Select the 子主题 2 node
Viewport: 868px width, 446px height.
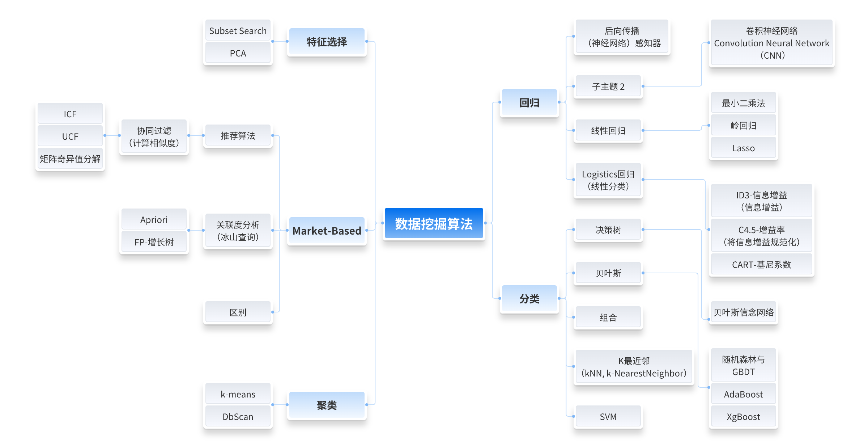click(608, 87)
